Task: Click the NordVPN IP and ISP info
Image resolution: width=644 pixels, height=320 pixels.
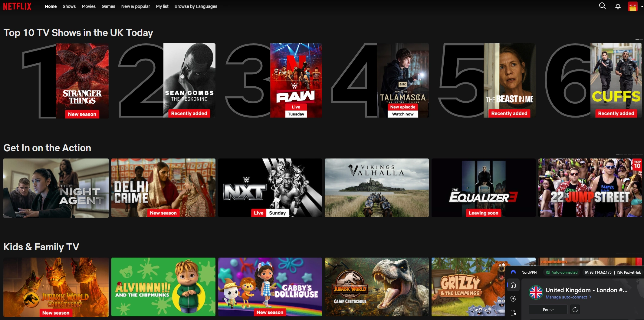Action: (613, 272)
